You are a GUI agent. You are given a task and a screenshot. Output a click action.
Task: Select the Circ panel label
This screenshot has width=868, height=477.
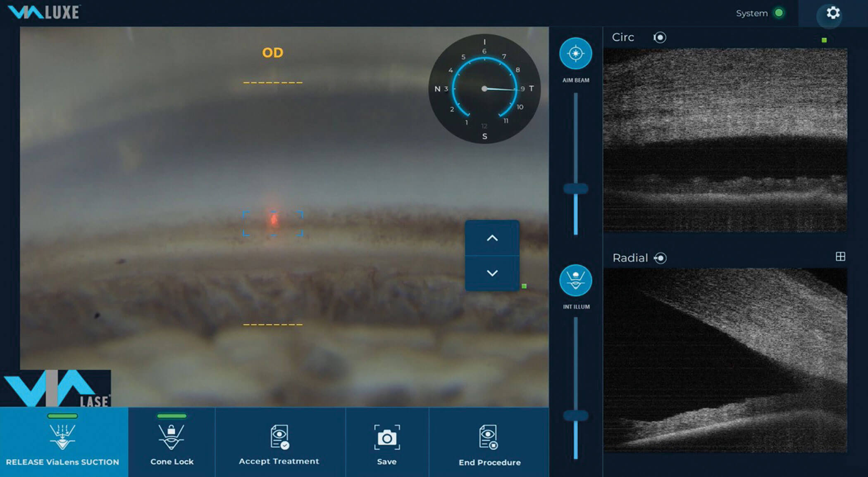coord(623,38)
